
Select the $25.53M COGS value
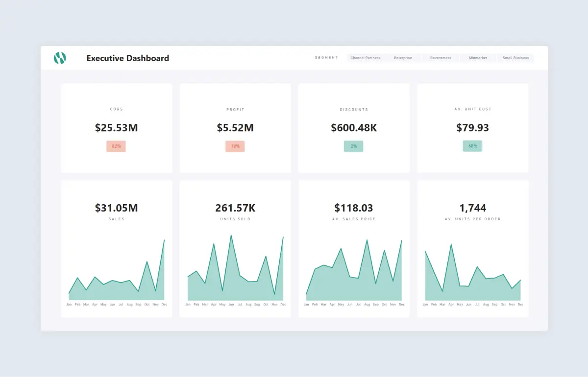(116, 128)
